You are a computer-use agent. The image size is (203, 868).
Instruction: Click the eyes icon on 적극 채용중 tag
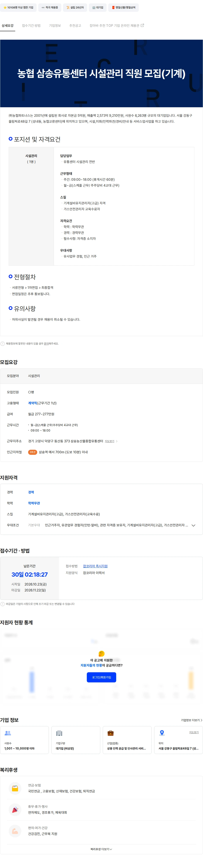pos(43,7)
